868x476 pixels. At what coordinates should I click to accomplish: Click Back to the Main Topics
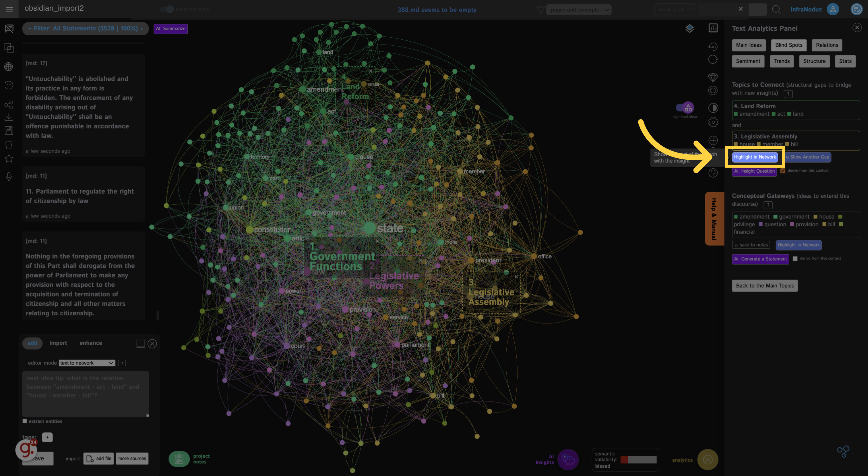point(765,286)
